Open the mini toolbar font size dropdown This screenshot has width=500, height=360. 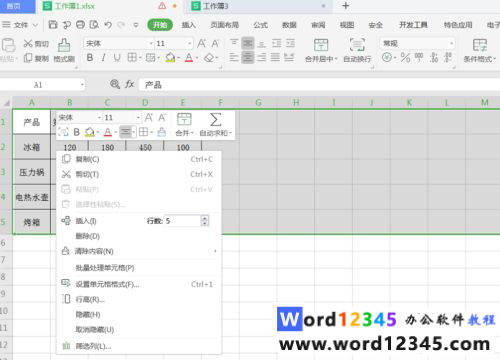[x=138, y=118]
